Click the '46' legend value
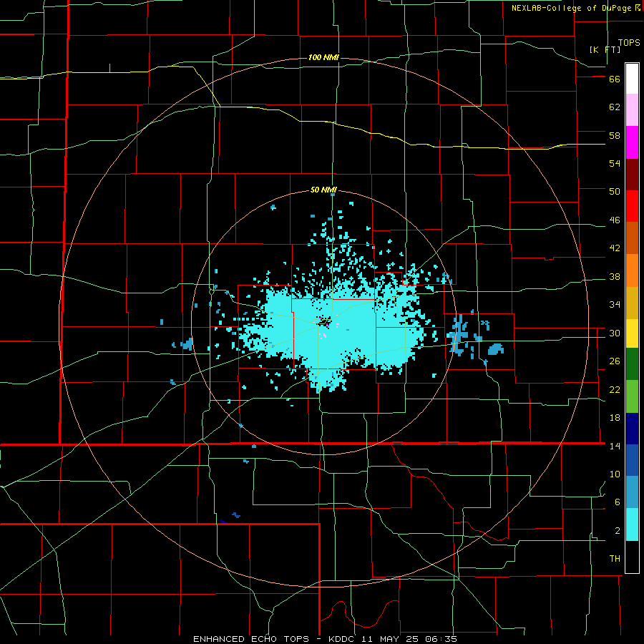The width and height of the screenshot is (644, 644). click(615, 220)
